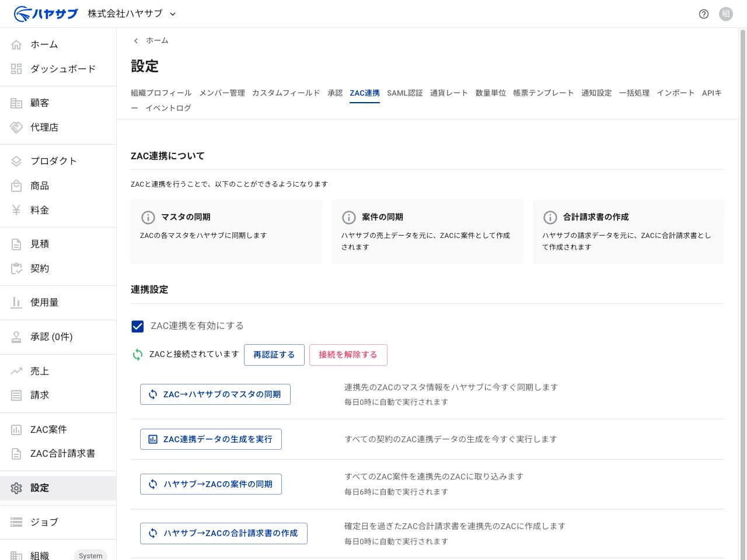This screenshot has width=747, height=560.
Task: Click the 契約 clipboard icon
Action: pyautogui.click(x=16, y=268)
